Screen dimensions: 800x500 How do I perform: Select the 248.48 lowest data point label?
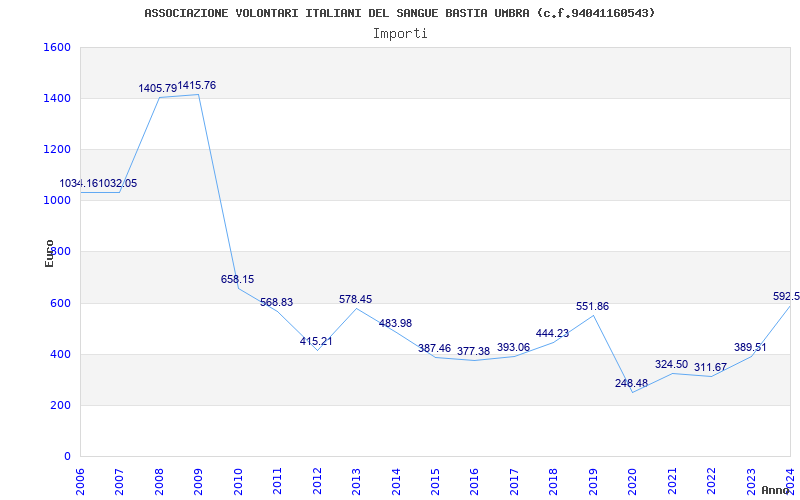point(632,383)
